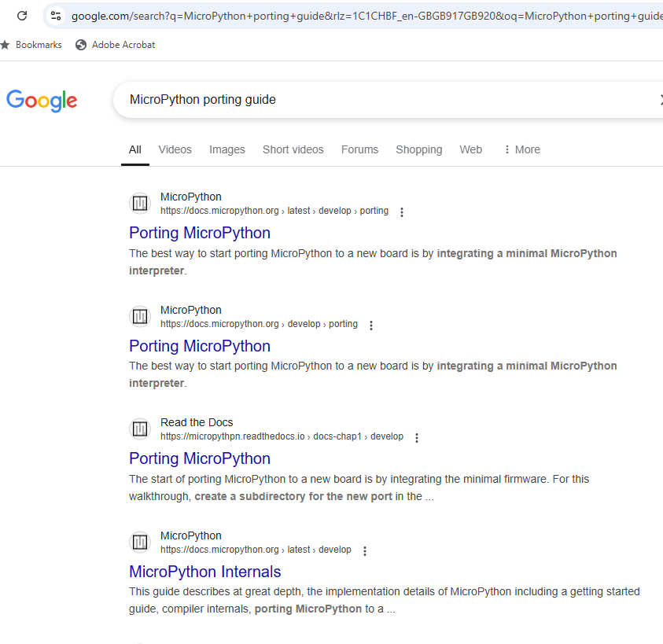Click URL docs.micropython.org › develop › porting
This screenshot has width=663, height=644.
[x=259, y=324]
